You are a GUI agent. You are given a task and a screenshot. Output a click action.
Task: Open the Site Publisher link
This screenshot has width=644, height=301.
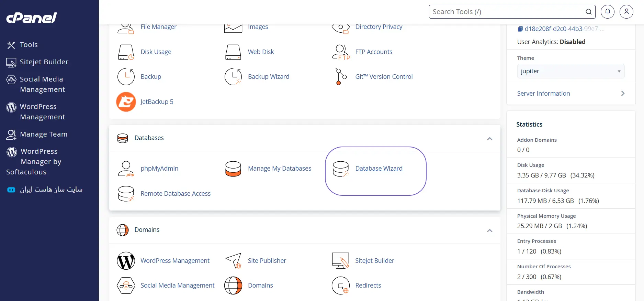pyautogui.click(x=267, y=261)
